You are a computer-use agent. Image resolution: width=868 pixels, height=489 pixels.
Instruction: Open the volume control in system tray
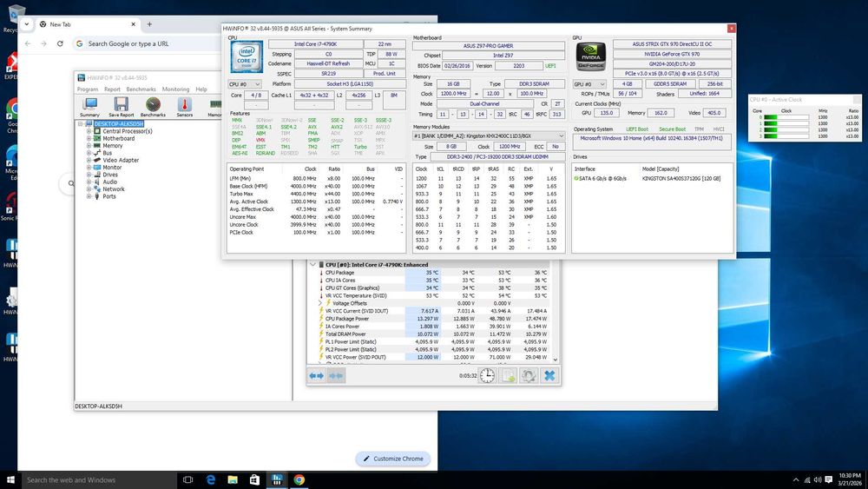818,479
